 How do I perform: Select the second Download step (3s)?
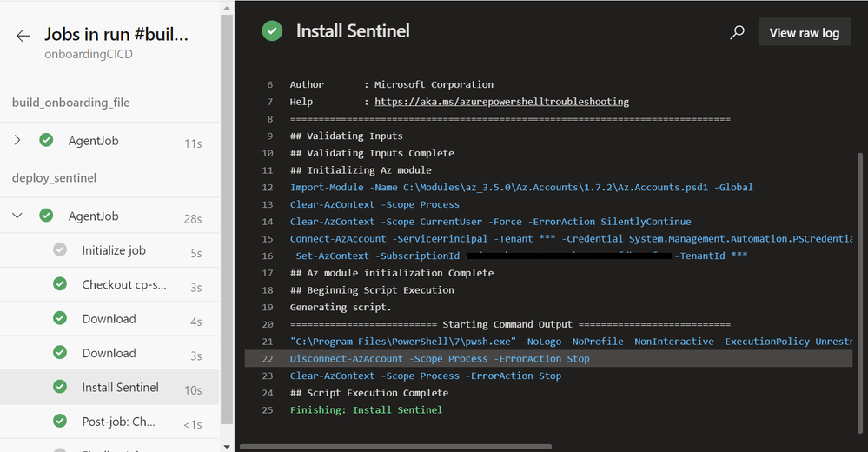pyautogui.click(x=109, y=353)
